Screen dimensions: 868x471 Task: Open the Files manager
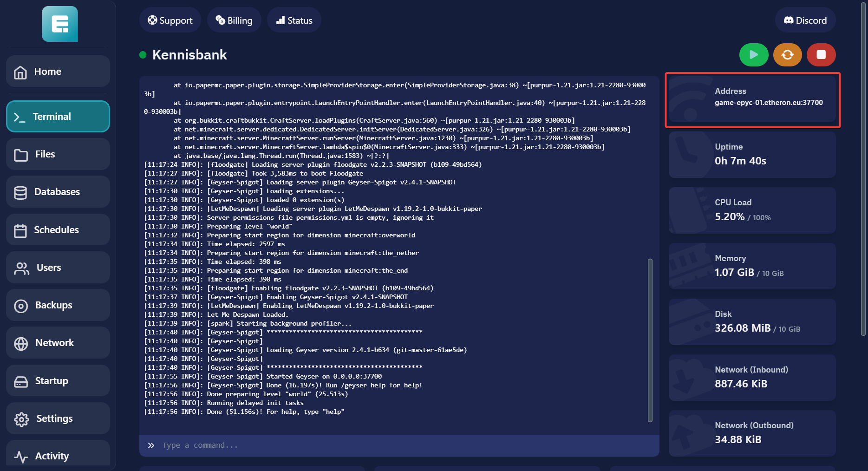tap(58, 154)
